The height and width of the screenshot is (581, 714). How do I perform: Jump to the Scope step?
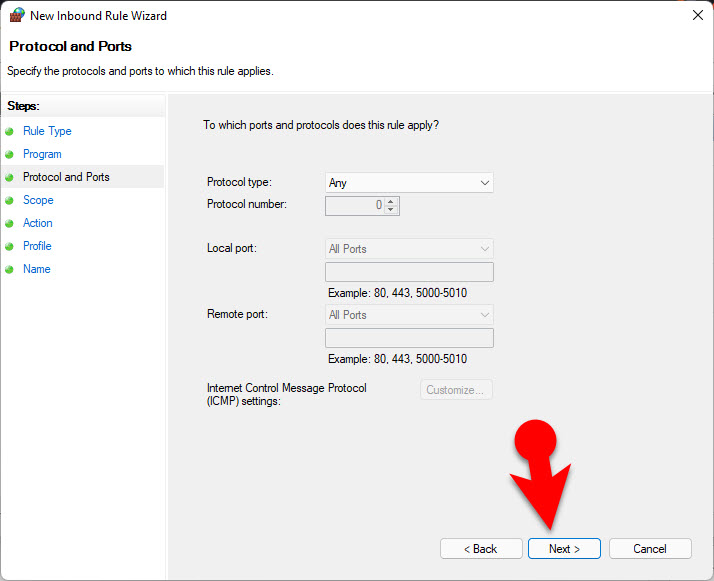coord(38,200)
